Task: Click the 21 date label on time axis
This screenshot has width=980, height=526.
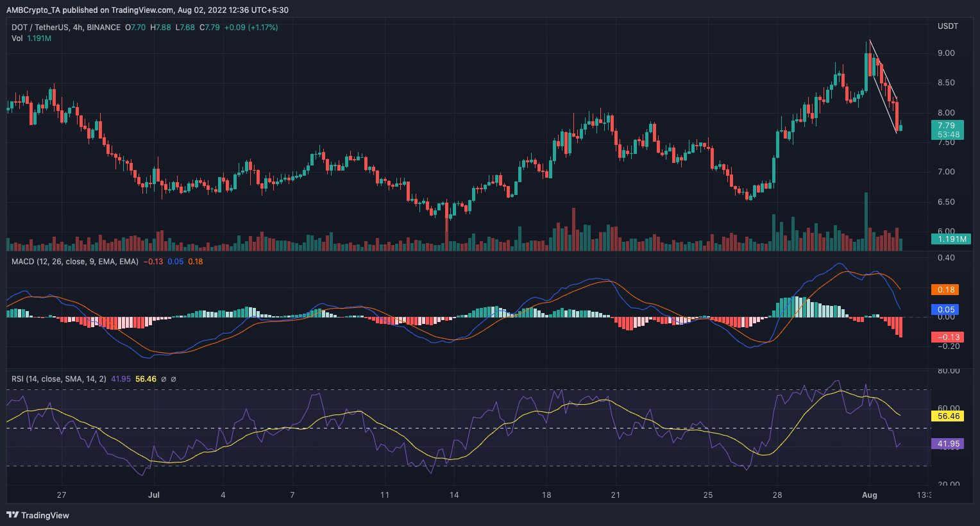Action: [x=616, y=495]
